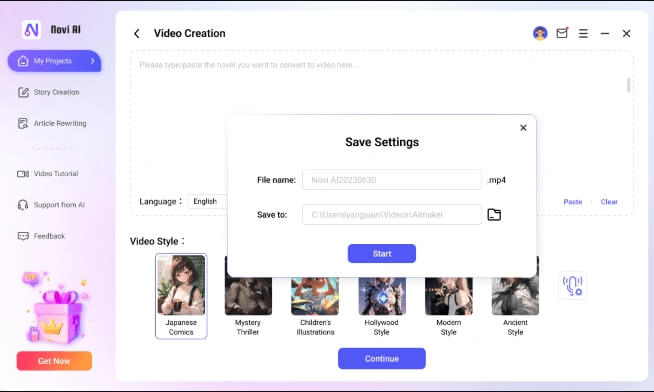Image resolution: width=654 pixels, height=392 pixels.
Task: Open Support from AI
Action: pos(51,205)
